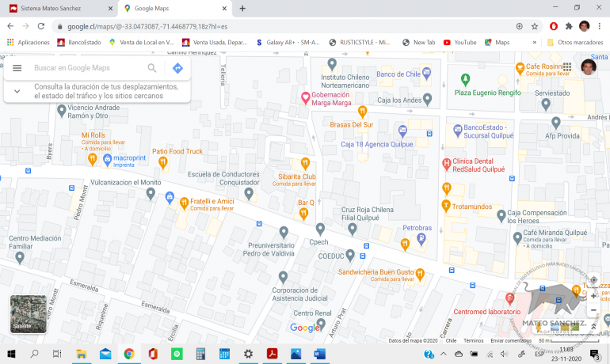Screen dimensions: 610x364
Task: Select the Google Maps browser tab
Action: 175,8
